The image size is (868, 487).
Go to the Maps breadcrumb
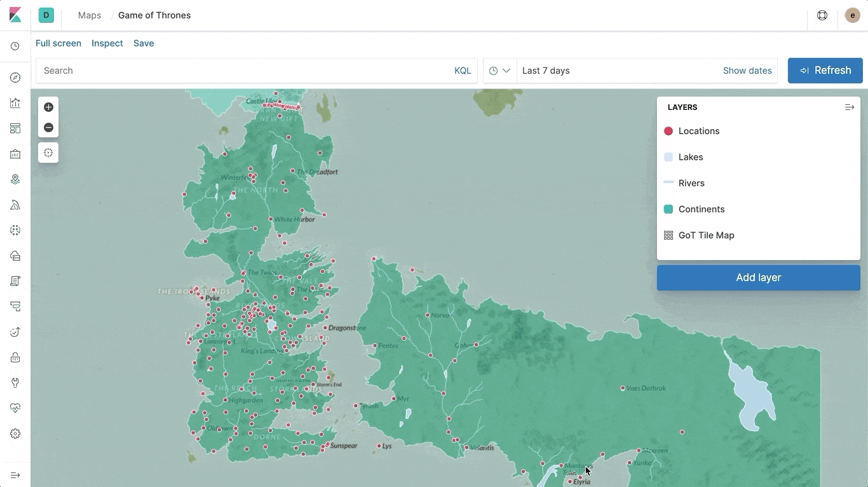[x=90, y=15]
